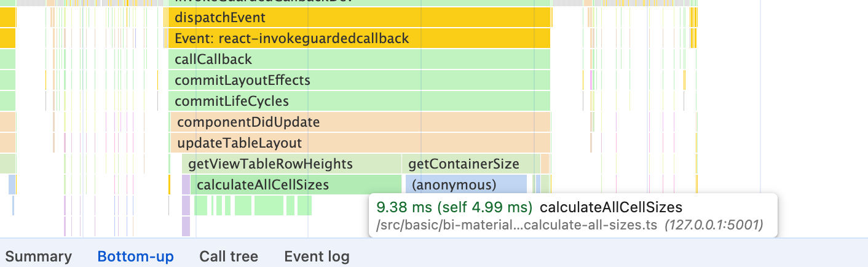The image size is (868, 267).
Task: Select the getViewTableRowHeights entry
Action: point(291,164)
